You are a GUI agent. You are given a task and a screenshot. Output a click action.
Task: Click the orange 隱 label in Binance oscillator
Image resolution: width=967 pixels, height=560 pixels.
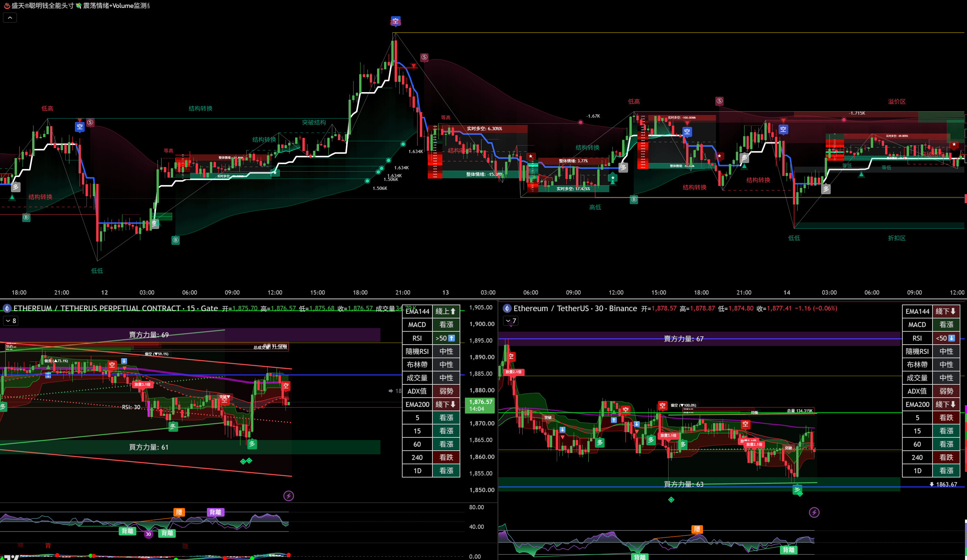(x=697, y=529)
